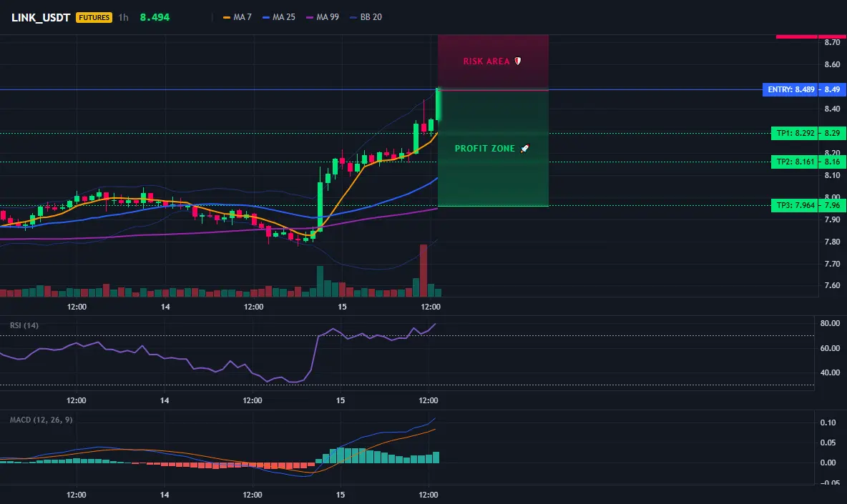Viewport: 847px width, 504px height.
Task: Click the 80.00 RSI axis label
Action: point(831,324)
